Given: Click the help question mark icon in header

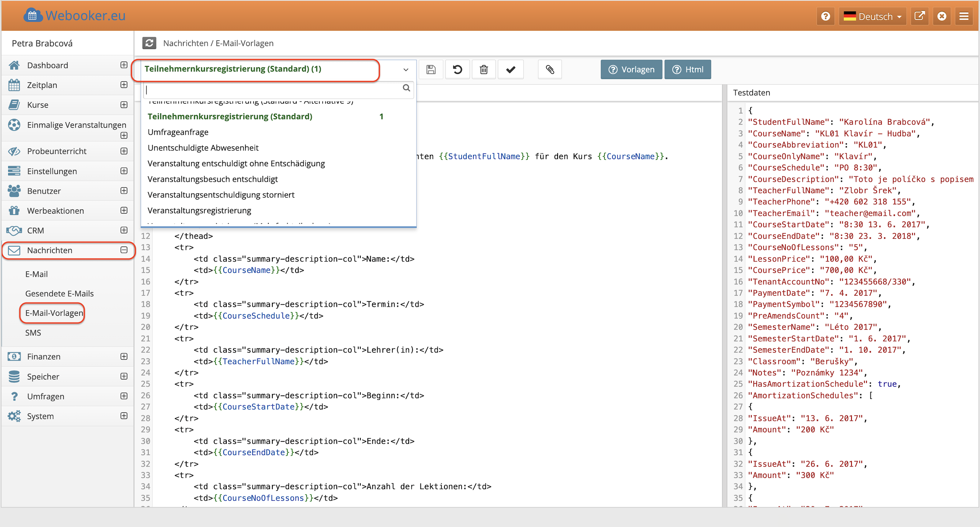Looking at the screenshot, I should click(x=826, y=16).
